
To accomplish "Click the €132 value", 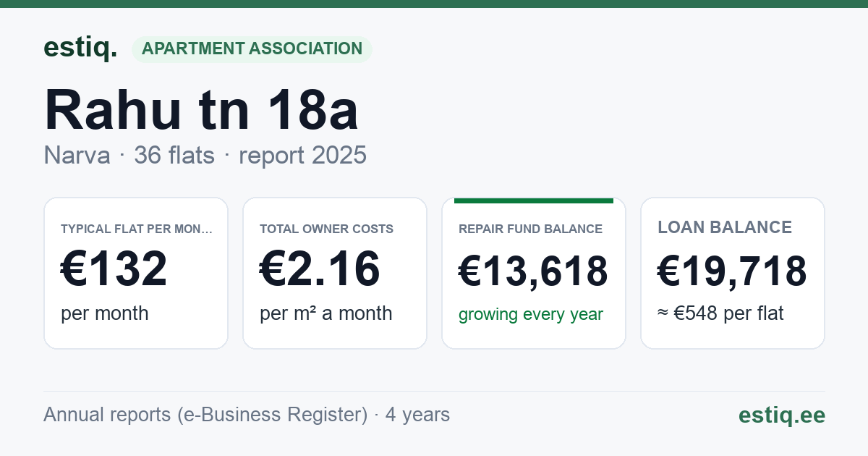I will pyautogui.click(x=114, y=269).
